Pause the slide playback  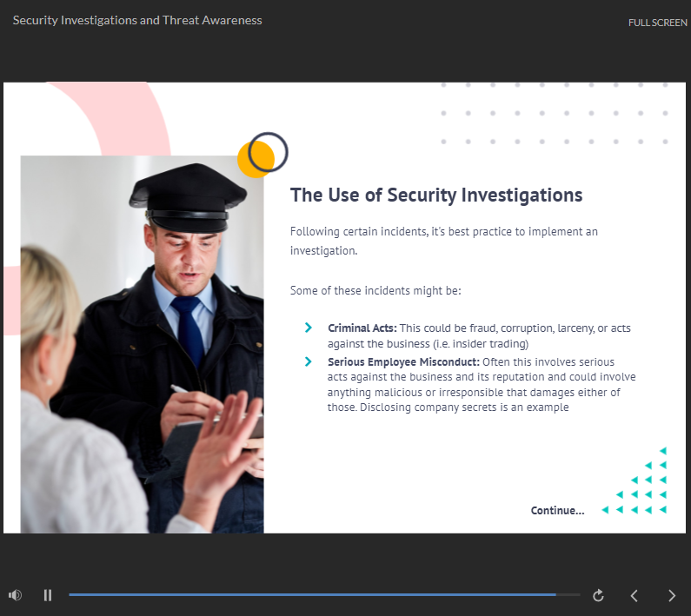coord(48,595)
